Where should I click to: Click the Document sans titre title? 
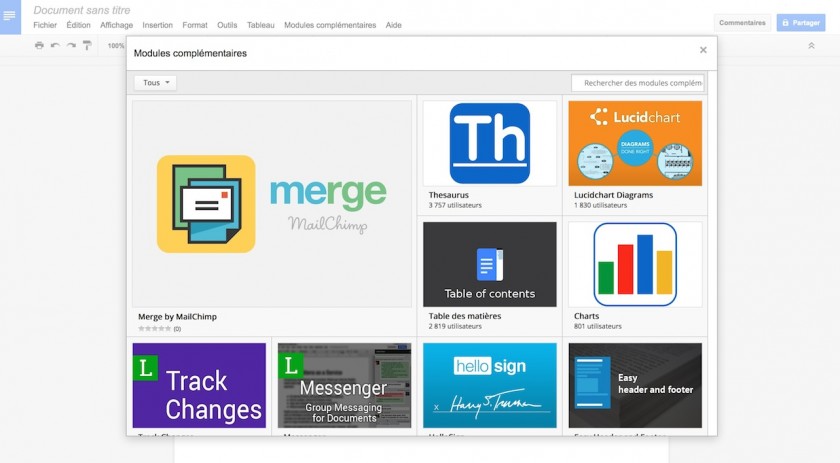point(81,10)
